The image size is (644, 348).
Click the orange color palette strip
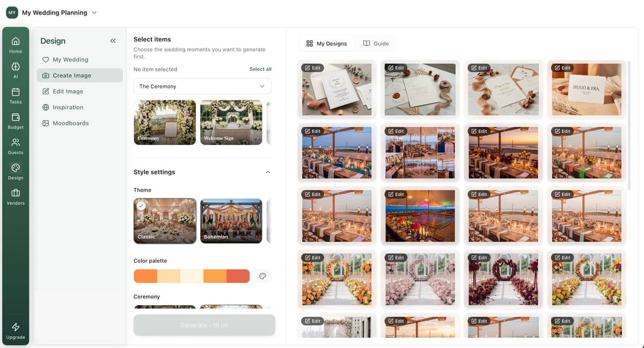192,276
